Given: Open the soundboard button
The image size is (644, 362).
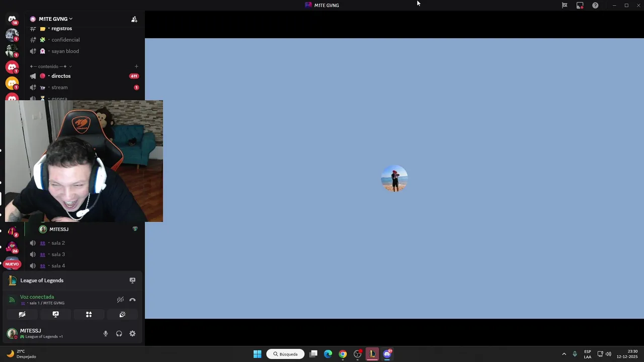Looking at the screenshot, I should tap(122, 314).
